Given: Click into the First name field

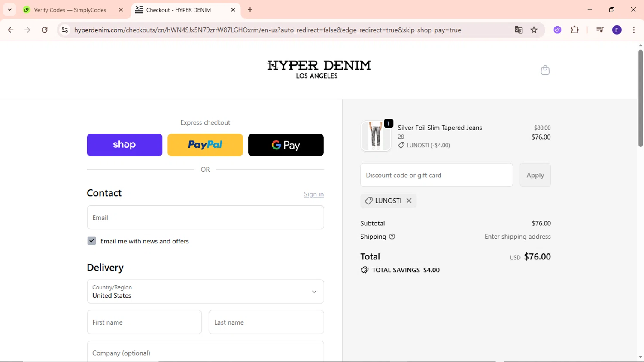Looking at the screenshot, I should pos(144,322).
